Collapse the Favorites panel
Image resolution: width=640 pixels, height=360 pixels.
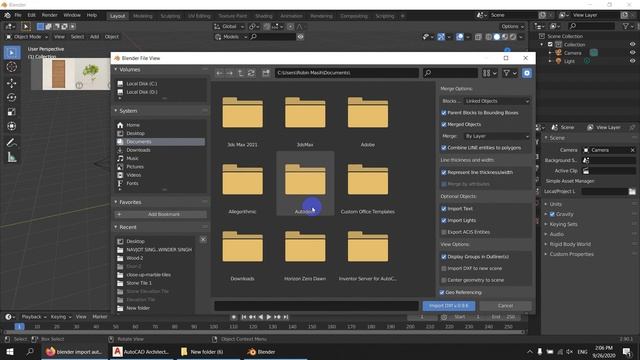(116, 202)
